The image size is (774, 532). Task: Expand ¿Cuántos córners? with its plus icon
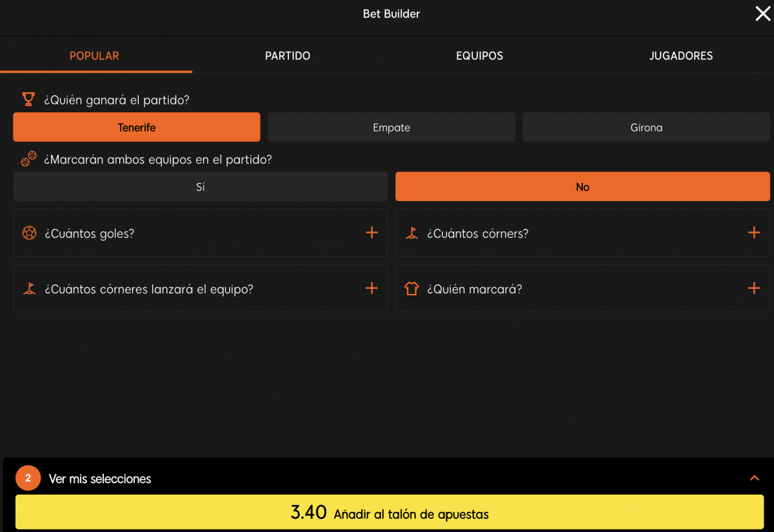754,233
